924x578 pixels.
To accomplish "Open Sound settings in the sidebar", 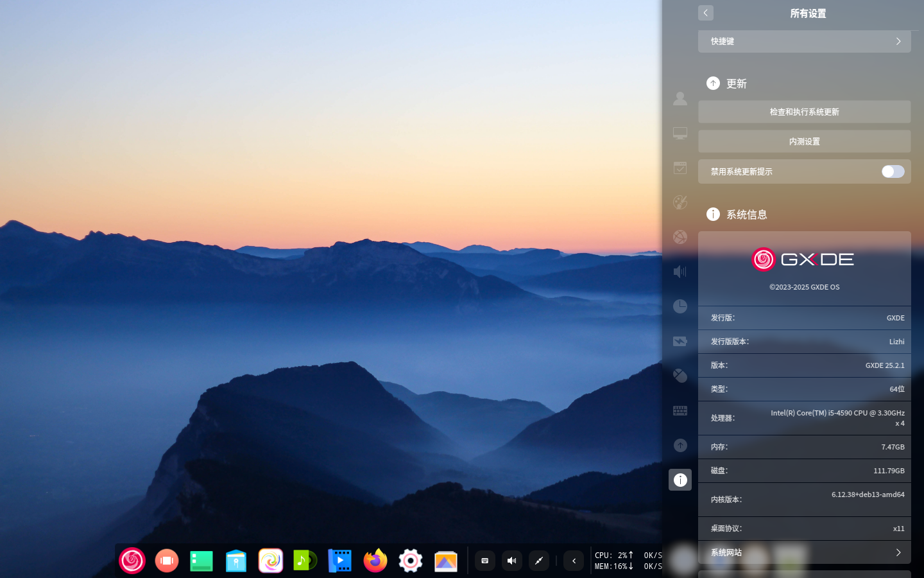I will (x=680, y=272).
